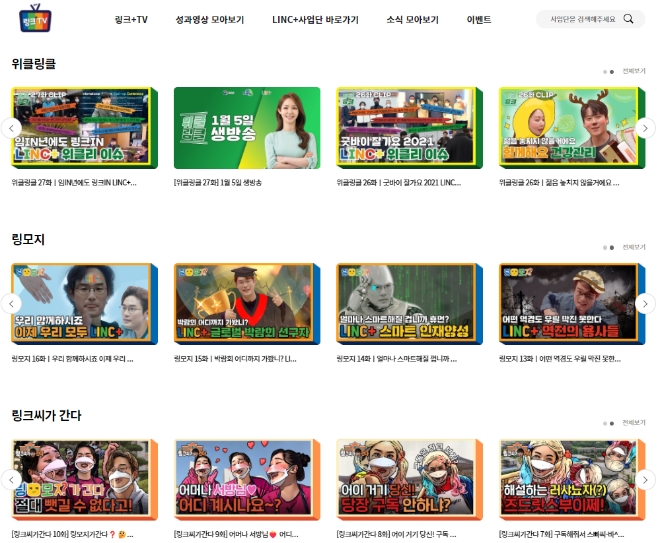This screenshot has height=543, width=660.
Task: Select first page dot in 링모지 section
Action: tap(604, 247)
